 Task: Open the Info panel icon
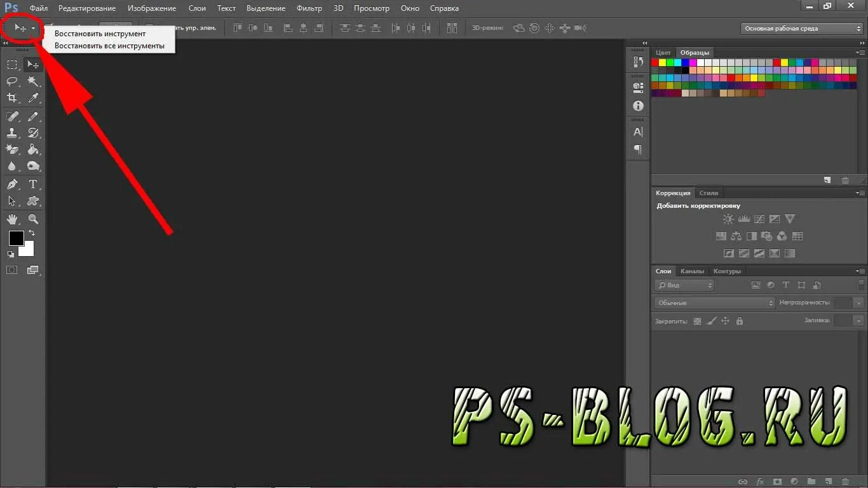point(638,106)
